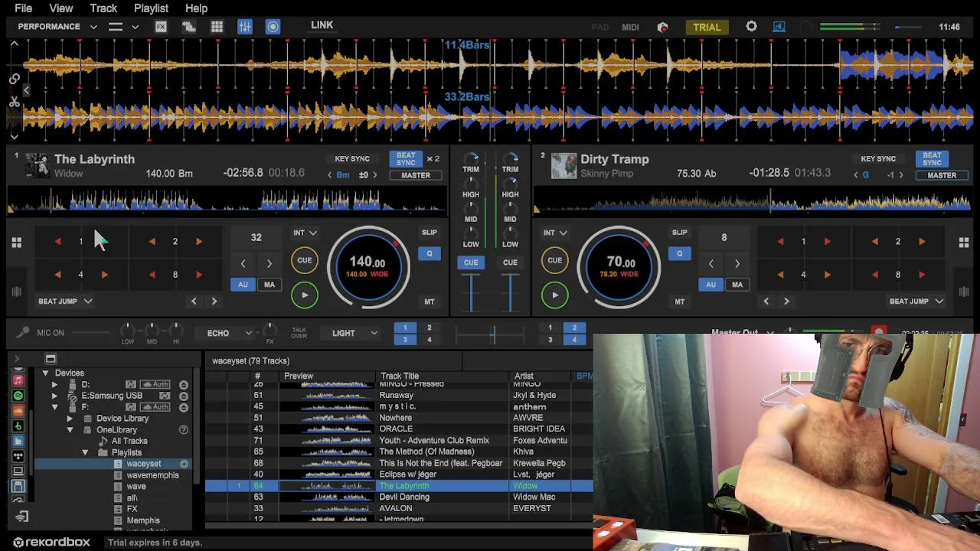980x551 pixels.
Task: Toggle master tempo MT on deck 1
Action: point(429,302)
